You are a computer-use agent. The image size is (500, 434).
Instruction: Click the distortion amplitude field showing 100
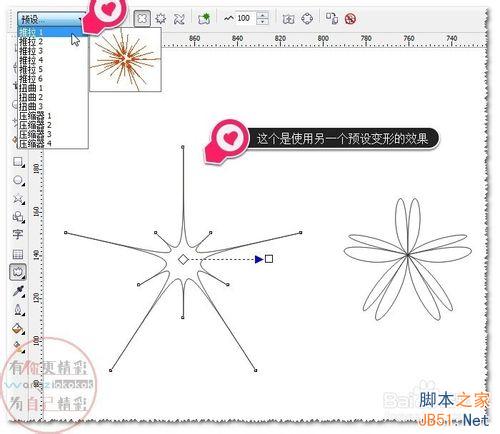point(245,18)
